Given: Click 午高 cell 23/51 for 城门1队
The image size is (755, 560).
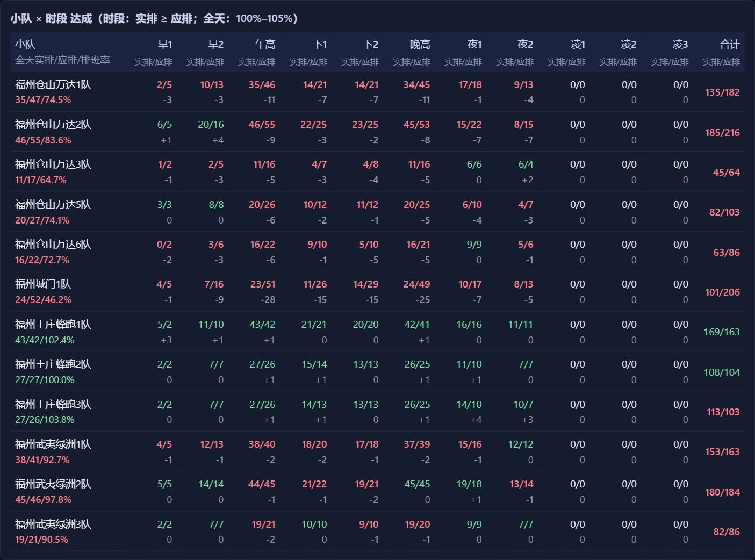Looking at the screenshot, I should click(263, 284).
